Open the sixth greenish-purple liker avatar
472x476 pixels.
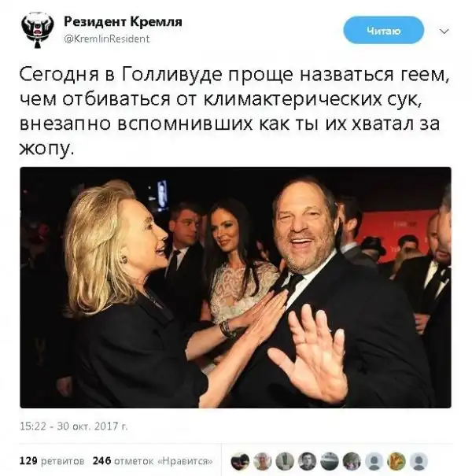click(x=352, y=461)
